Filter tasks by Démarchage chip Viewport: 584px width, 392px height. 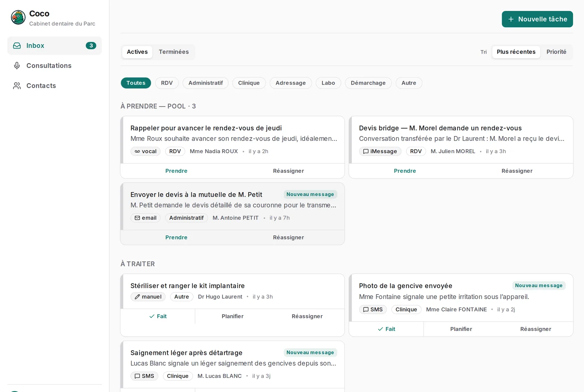(368, 83)
